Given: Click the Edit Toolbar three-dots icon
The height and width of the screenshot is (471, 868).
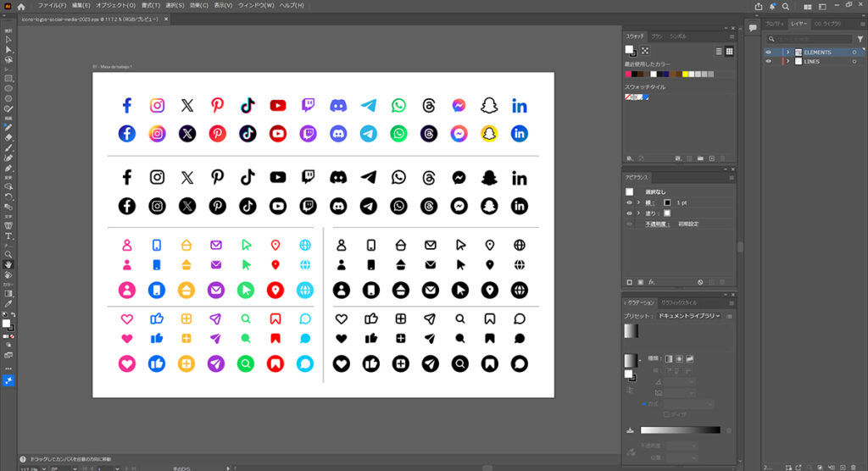Looking at the screenshot, I should click(8, 368).
